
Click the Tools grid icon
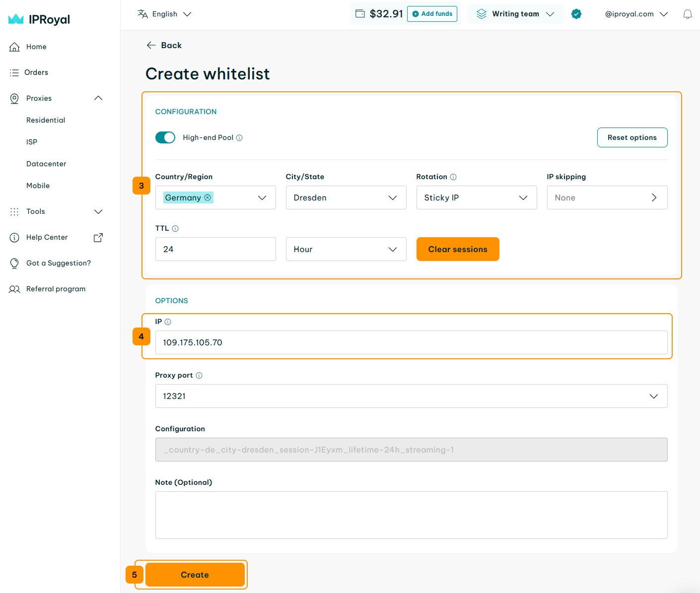coord(14,211)
